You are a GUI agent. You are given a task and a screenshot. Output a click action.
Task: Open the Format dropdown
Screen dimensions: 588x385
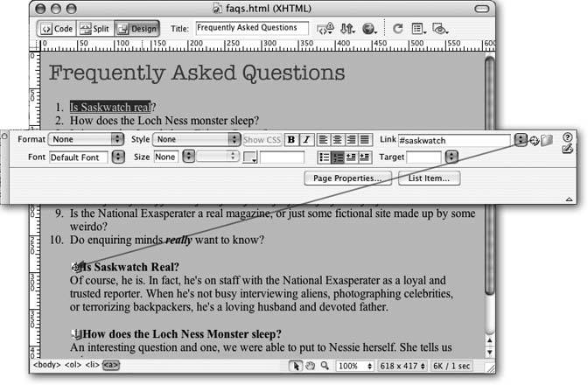(86, 139)
